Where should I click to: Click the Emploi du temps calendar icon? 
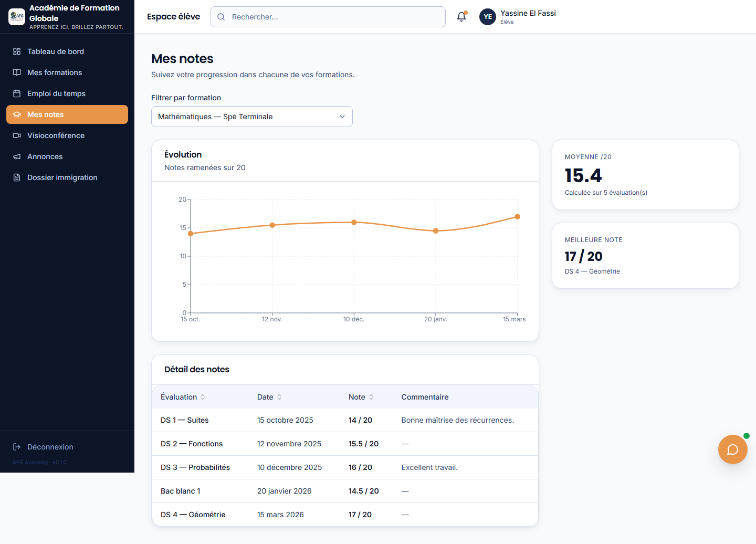(17, 93)
